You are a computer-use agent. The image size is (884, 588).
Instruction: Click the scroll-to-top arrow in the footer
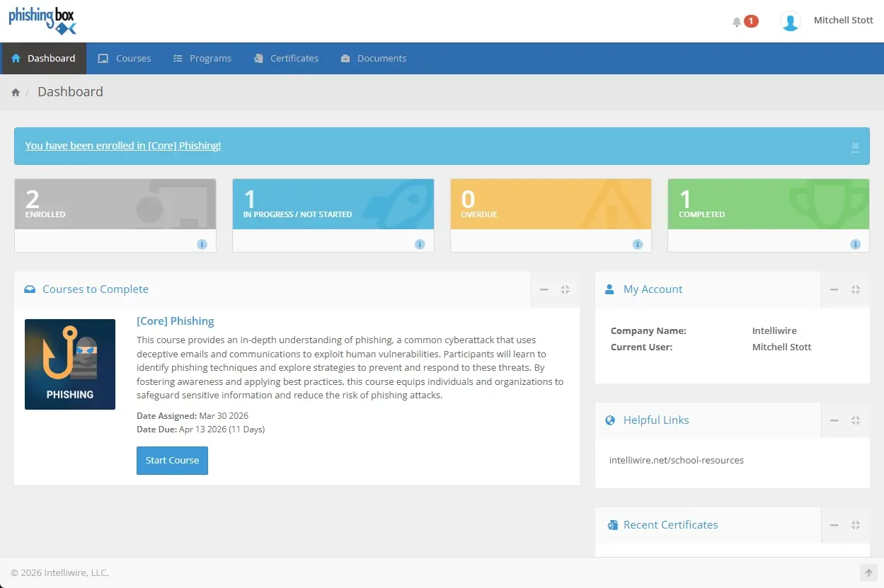pyautogui.click(x=868, y=572)
